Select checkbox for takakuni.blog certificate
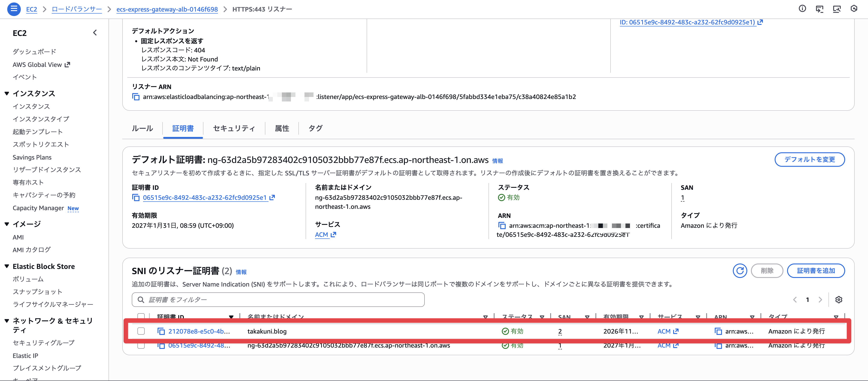 (x=141, y=332)
